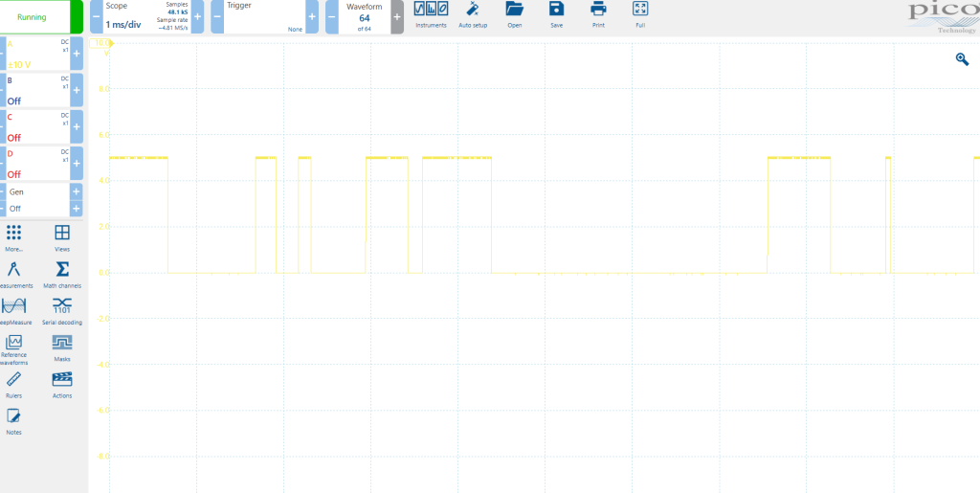
Task: Open the Notes tool
Action: (x=13, y=419)
